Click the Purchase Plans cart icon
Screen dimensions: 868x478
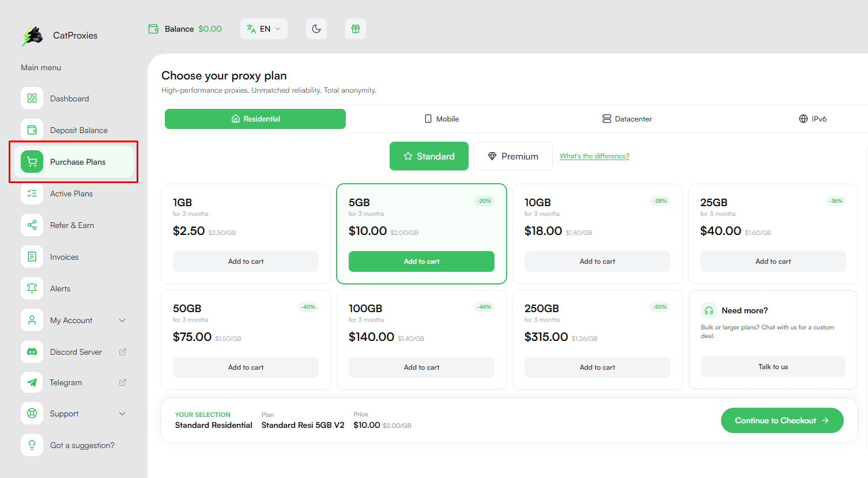click(x=32, y=162)
